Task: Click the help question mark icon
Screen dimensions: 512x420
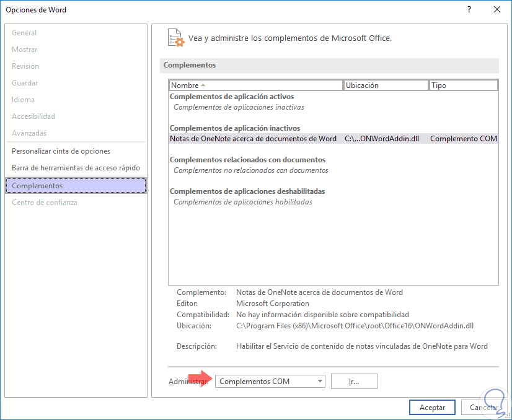Action: click(x=469, y=9)
